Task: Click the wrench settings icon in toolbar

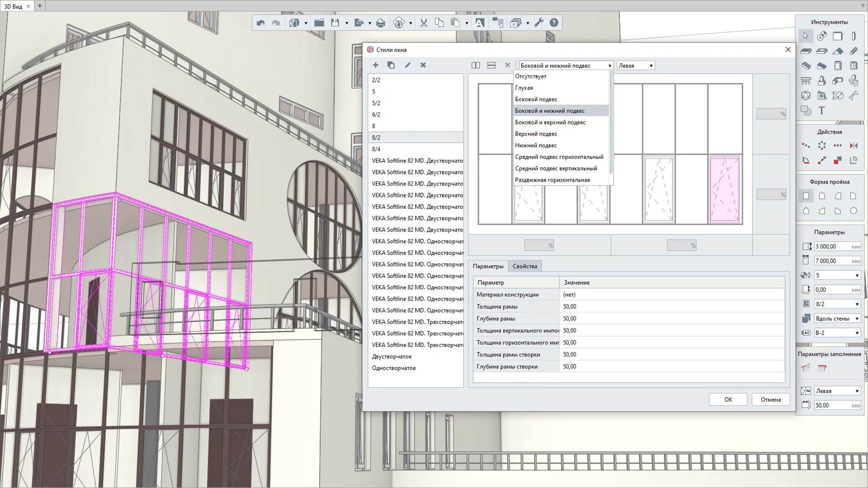Action: click(x=538, y=23)
